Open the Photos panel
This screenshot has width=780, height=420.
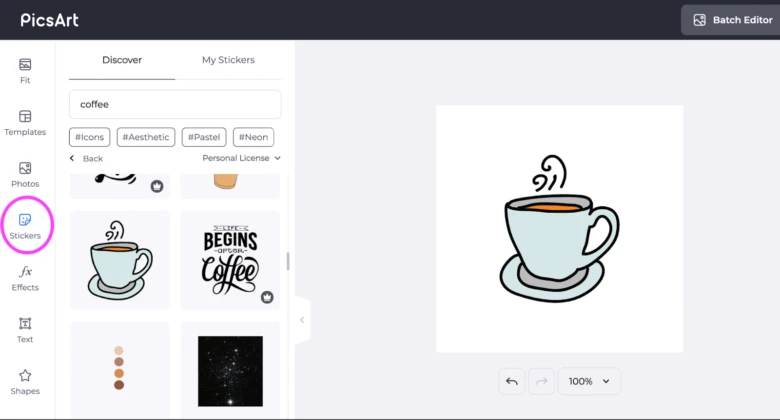click(25, 174)
